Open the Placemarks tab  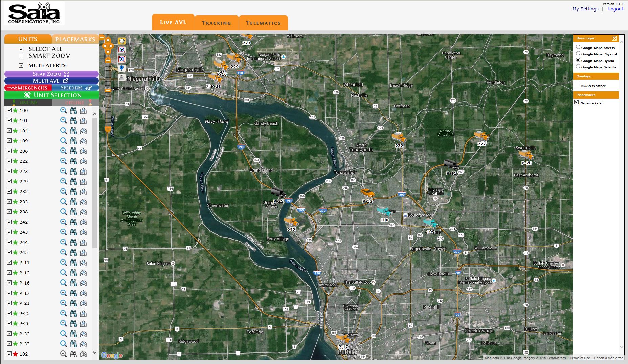click(x=75, y=39)
